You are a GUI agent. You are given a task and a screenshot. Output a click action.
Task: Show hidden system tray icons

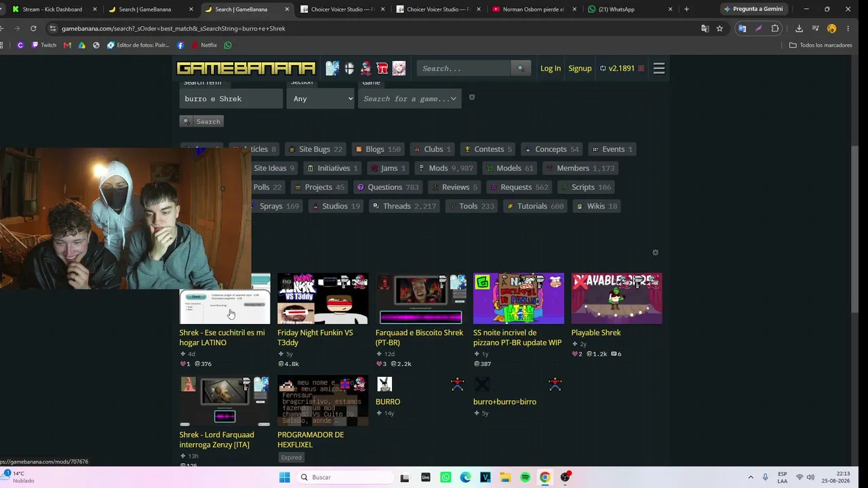751,477
